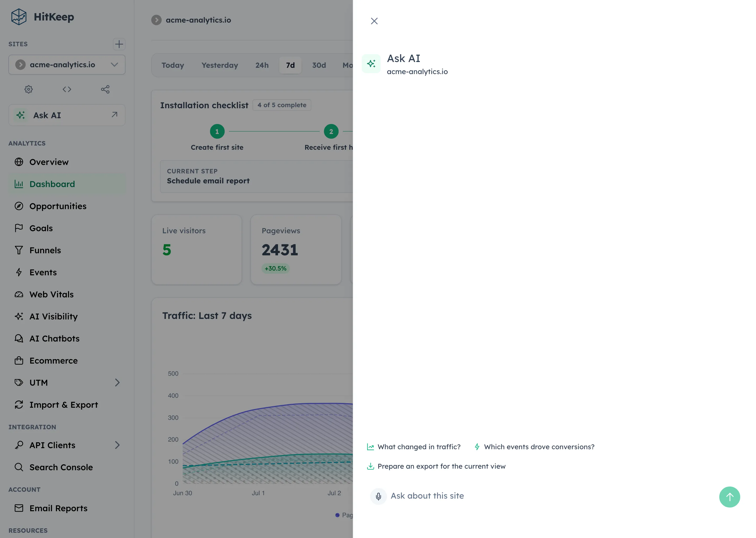Viewport: 756px width, 538px height.
Task: Switch to the 30d range
Action: 319,65
